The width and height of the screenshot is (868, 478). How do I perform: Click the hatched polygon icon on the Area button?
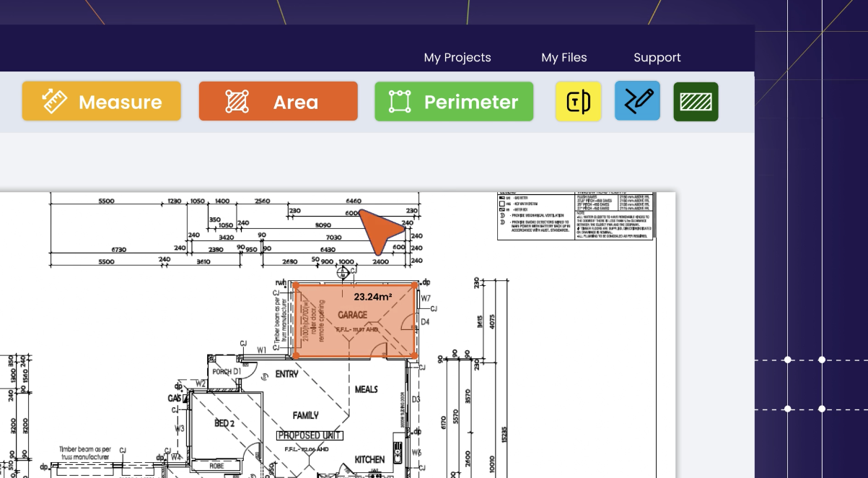pyautogui.click(x=236, y=101)
